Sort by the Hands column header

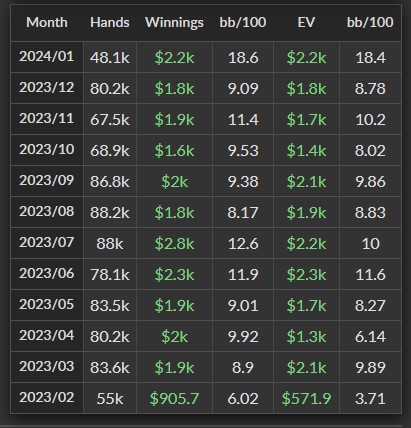[x=110, y=23]
